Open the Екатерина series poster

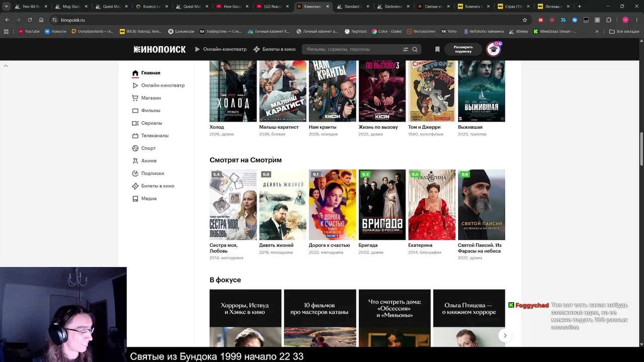pos(432,205)
